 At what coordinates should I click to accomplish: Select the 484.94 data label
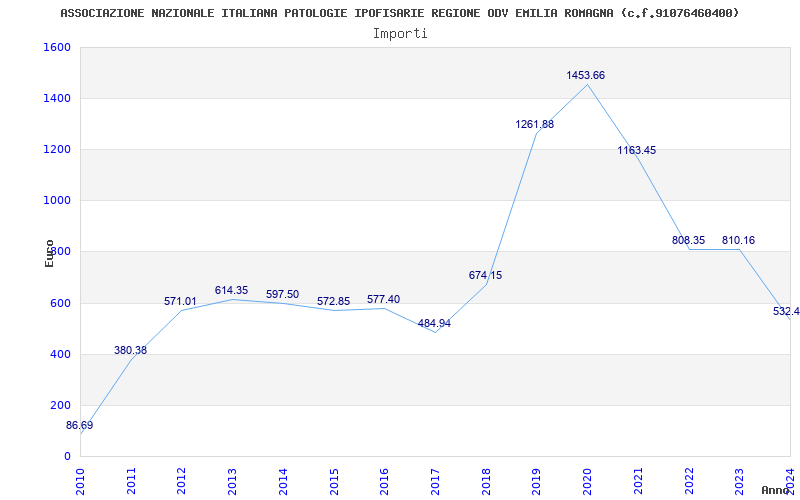tap(434, 323)
